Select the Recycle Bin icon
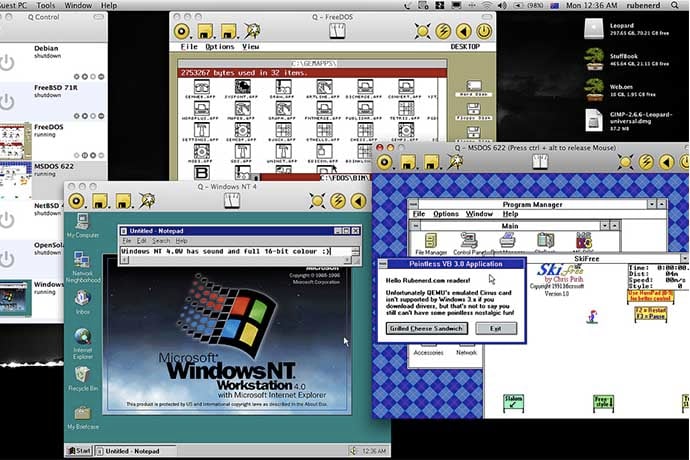 point(83,379)
